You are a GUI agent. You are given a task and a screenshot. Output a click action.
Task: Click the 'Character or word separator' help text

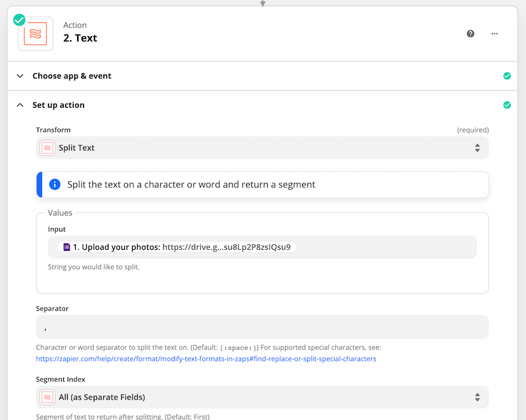click(208, 347)
